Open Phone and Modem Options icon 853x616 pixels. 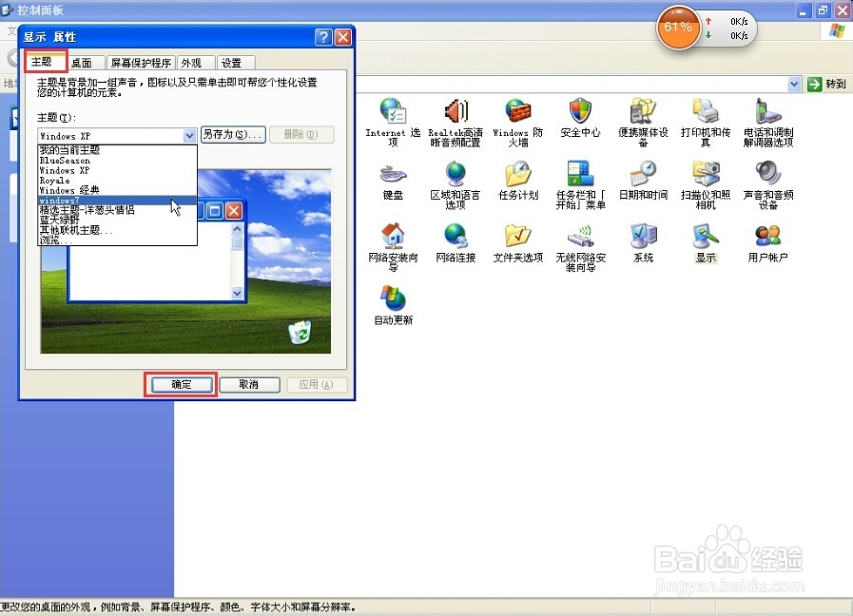pos(768,111)
